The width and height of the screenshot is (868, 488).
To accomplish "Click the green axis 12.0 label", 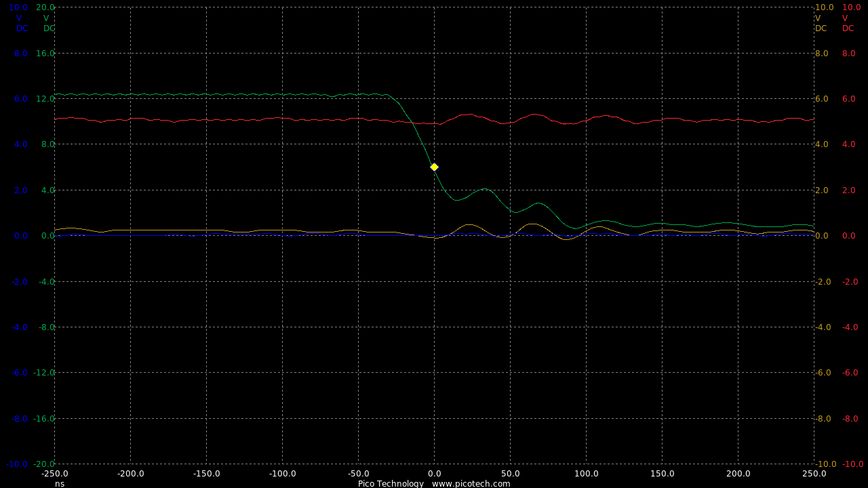I will (x=45, y=98).
